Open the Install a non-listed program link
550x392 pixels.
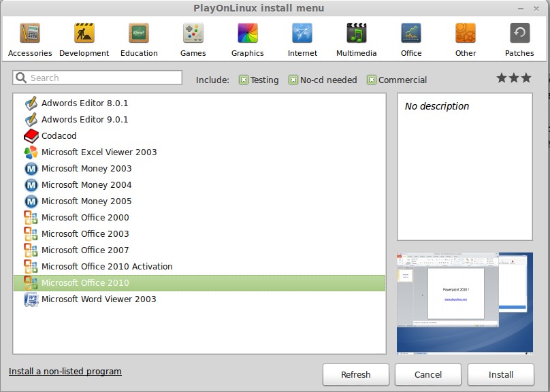[x=65, y=372]
